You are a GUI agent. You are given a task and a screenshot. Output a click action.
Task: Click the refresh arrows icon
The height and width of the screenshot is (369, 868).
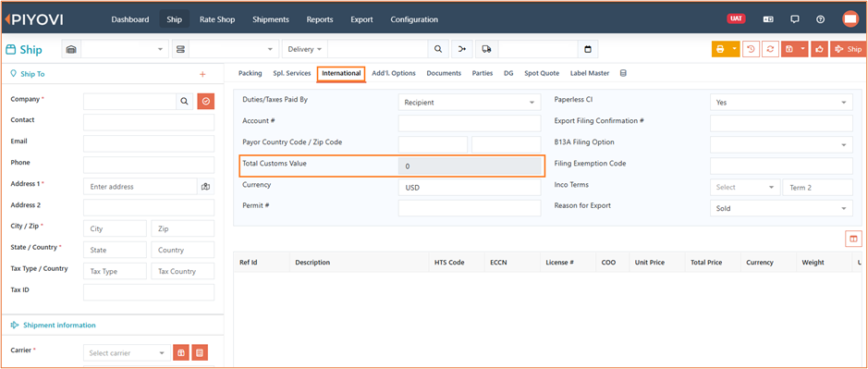770,49
